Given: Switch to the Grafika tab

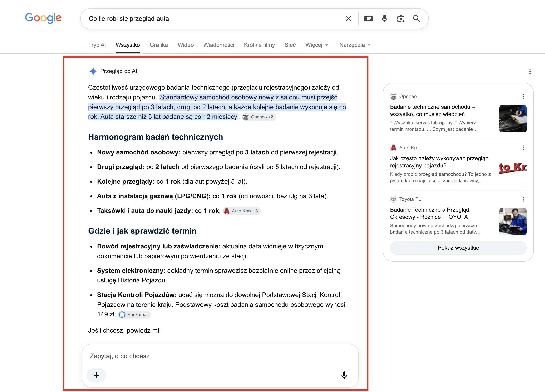Looking at the screenshot, I should pos(159,45).
